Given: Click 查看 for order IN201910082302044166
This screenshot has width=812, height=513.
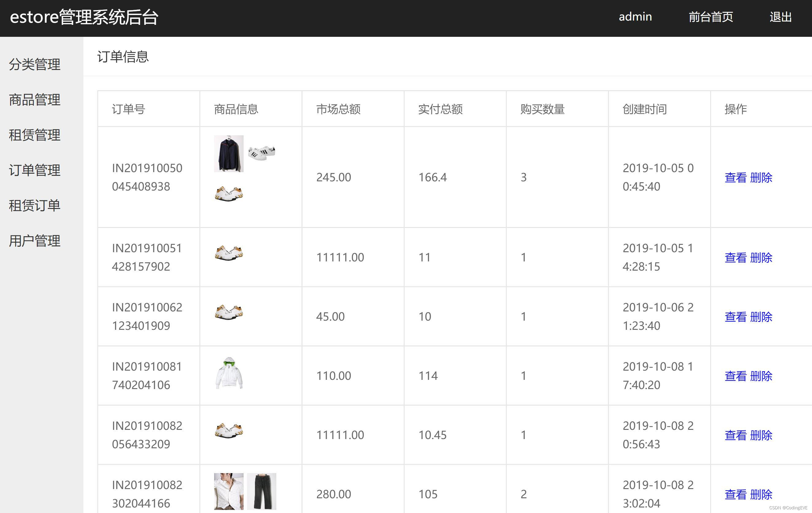Looking at the screenshot, I should 735,494.
